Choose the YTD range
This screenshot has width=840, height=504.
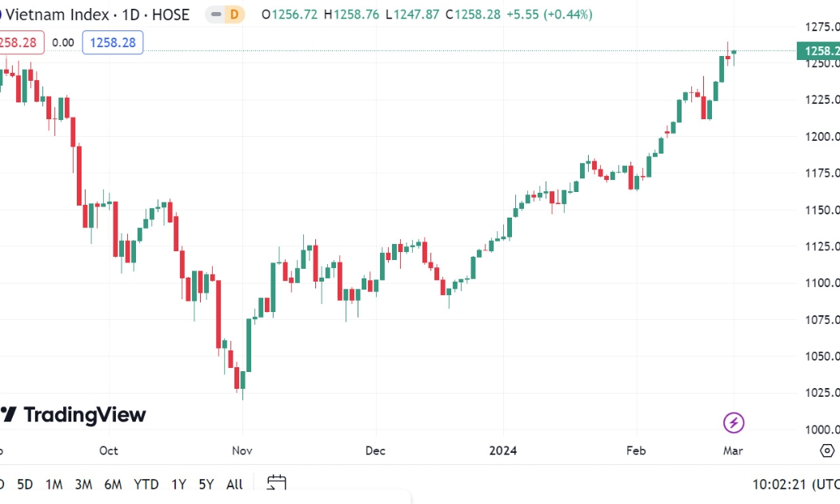146,484
